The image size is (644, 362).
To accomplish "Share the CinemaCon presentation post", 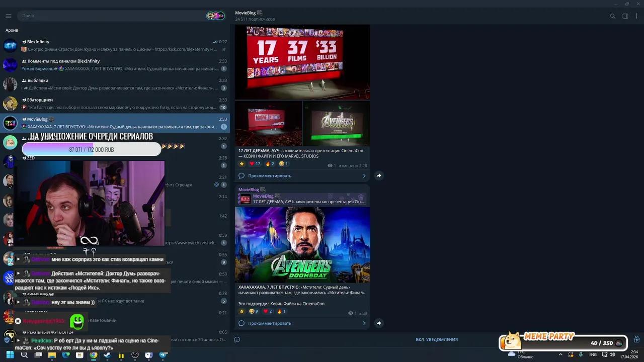I will tap(379, 175).
